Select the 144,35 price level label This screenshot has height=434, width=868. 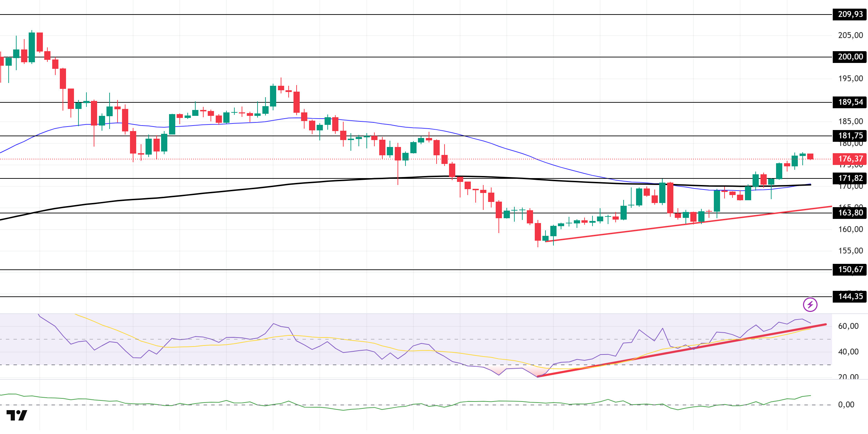(x=850, y=296)
